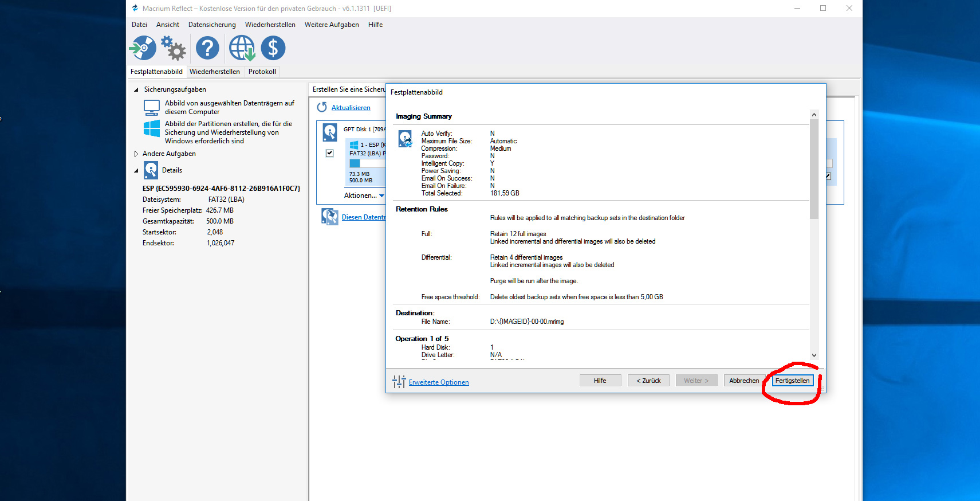
Task: Click the refresh arrow icon beside Aktualisieren
Action: 322,107
